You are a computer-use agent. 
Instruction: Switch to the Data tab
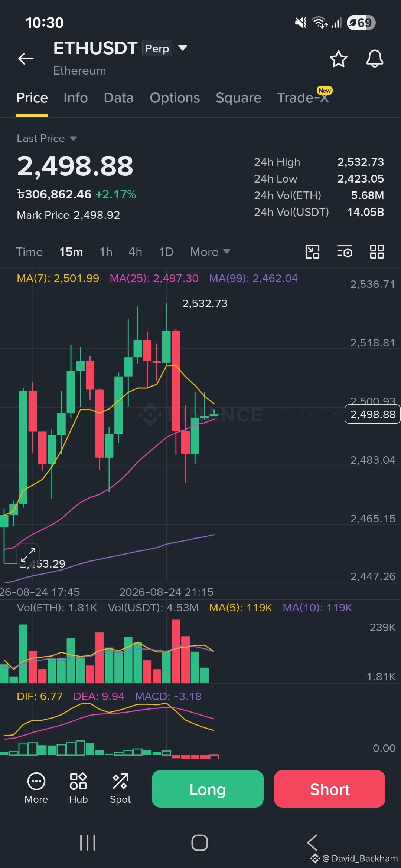[119, 98]
